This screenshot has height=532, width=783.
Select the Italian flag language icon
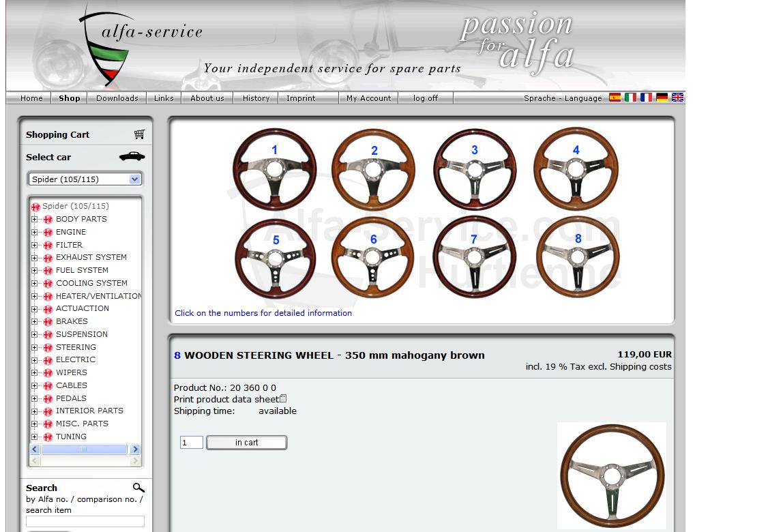(630, 98)
